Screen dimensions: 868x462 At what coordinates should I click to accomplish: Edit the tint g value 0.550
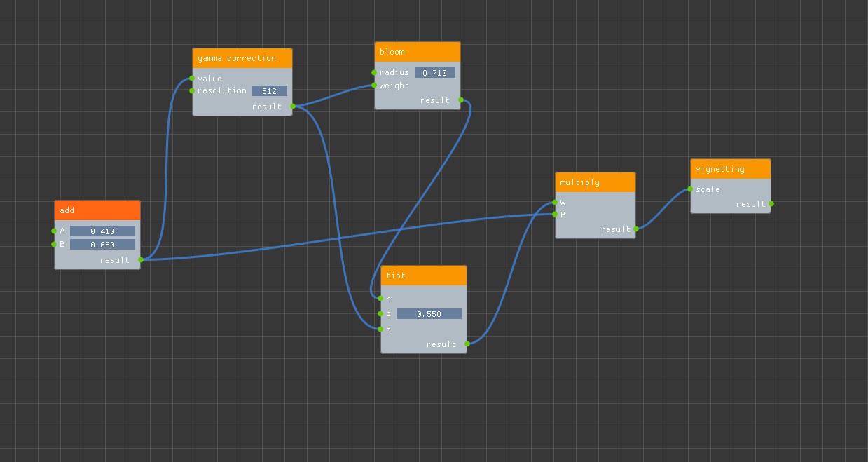[429, 314]
